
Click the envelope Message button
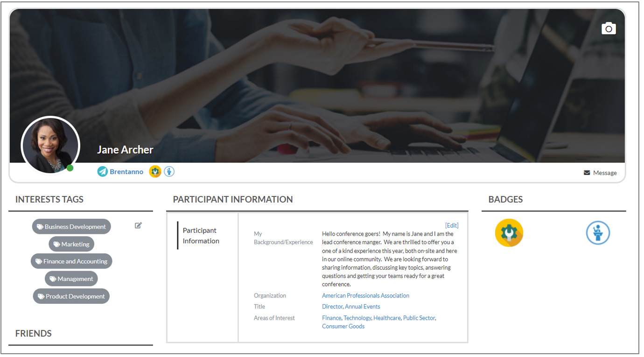(600, 173)
